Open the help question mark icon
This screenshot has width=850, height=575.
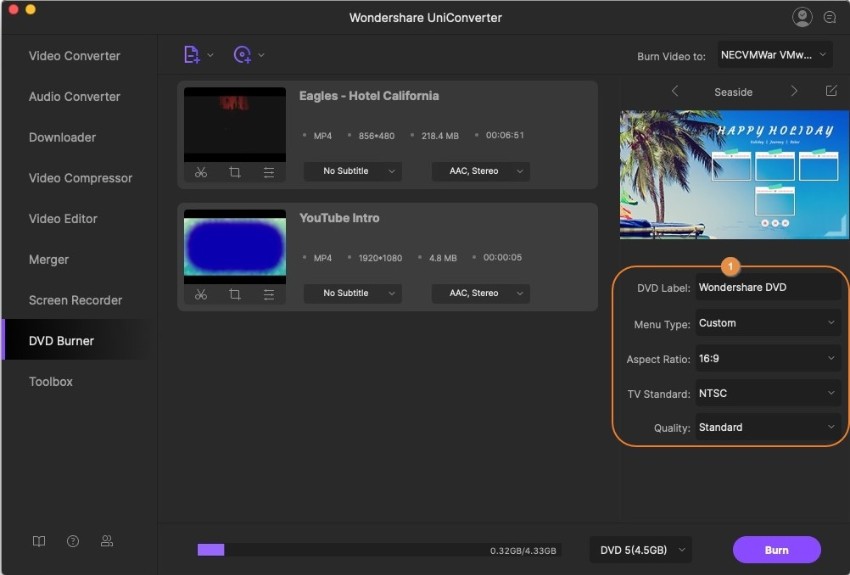pyautogui.click(x=73, y=541)
